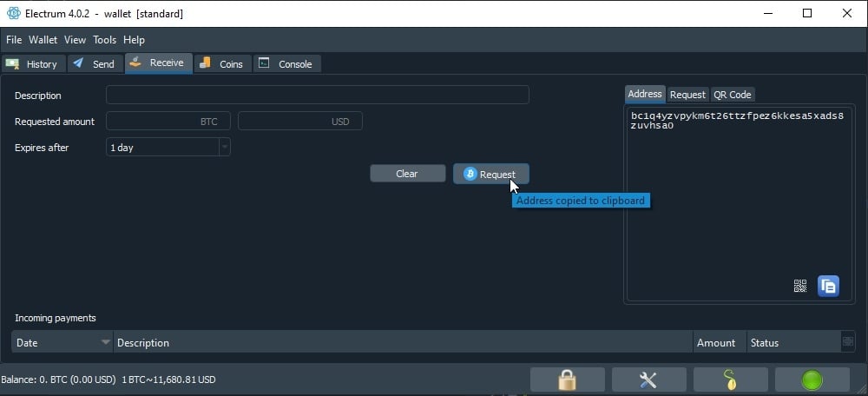
Task: Open the Console tab
Action: tap(286, 63)
